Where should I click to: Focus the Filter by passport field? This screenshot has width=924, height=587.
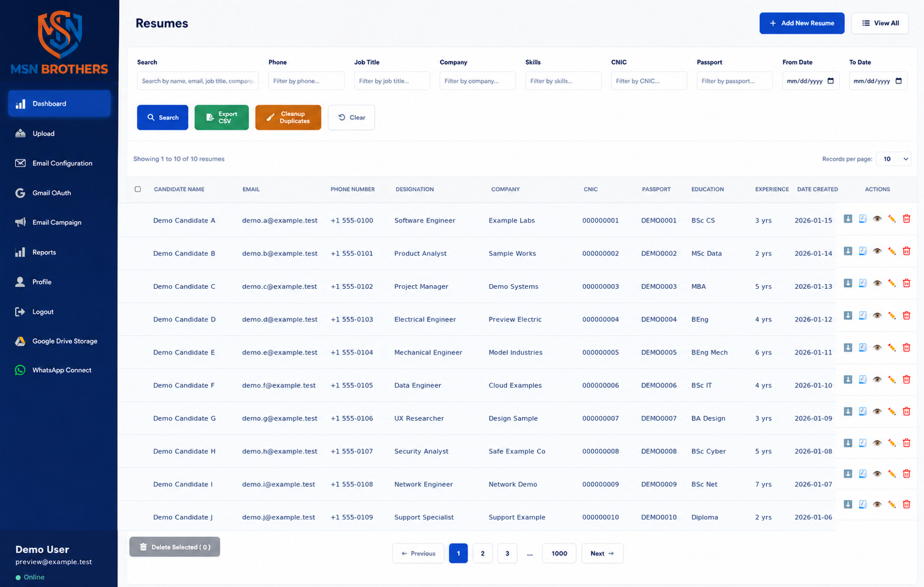pyautogui.click(x=735, y=81)
